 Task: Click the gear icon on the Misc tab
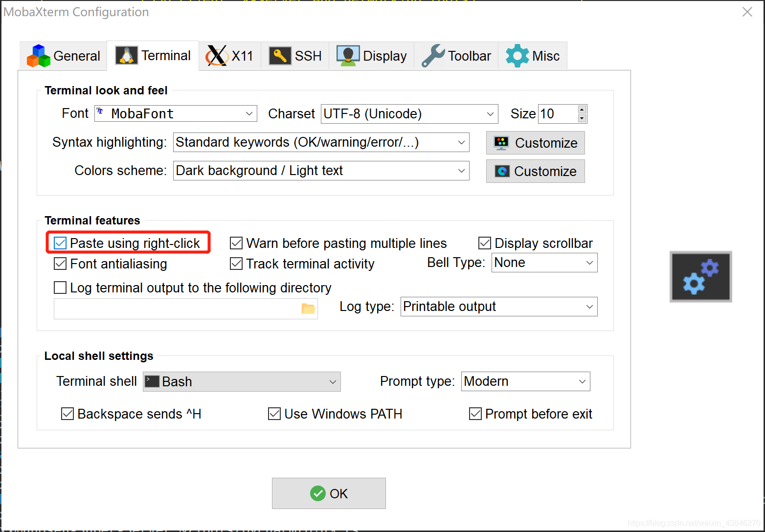tap(517, 56)
